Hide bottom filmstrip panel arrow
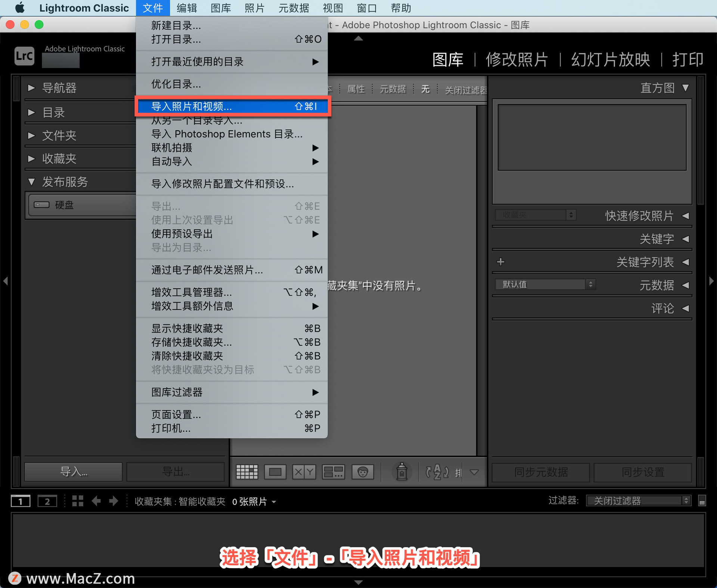The height and width of the screenshot is (588, 717). tap(358, 582)
